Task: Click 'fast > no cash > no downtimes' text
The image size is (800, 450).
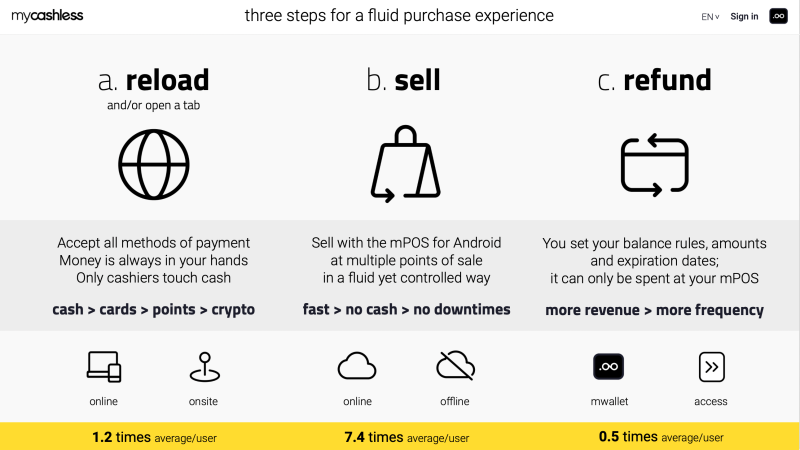Action: pyautogui.click(x=407, y=309)
